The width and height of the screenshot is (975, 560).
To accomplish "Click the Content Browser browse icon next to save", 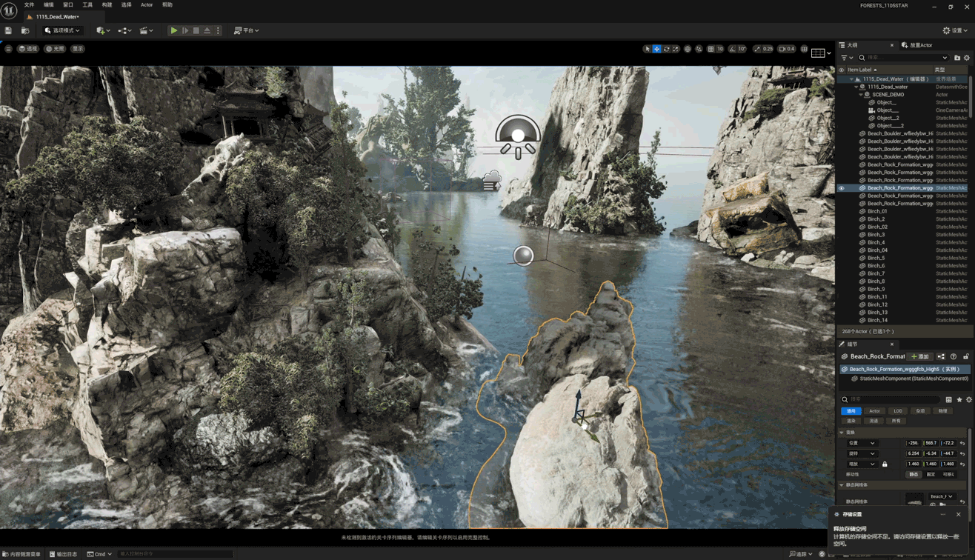I will point(25,30).
